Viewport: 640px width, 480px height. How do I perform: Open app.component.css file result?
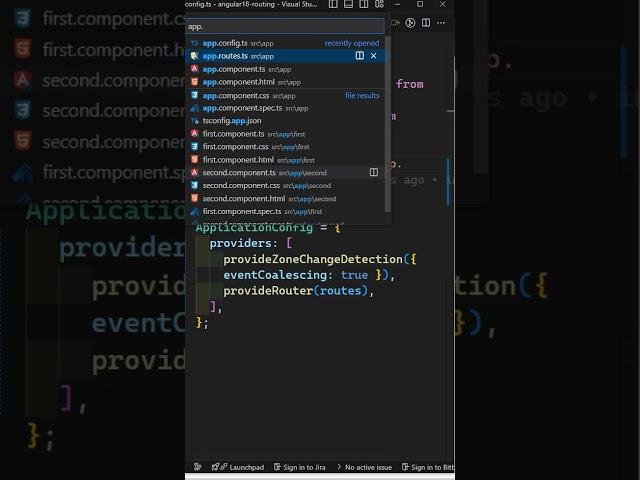(285, 96)
